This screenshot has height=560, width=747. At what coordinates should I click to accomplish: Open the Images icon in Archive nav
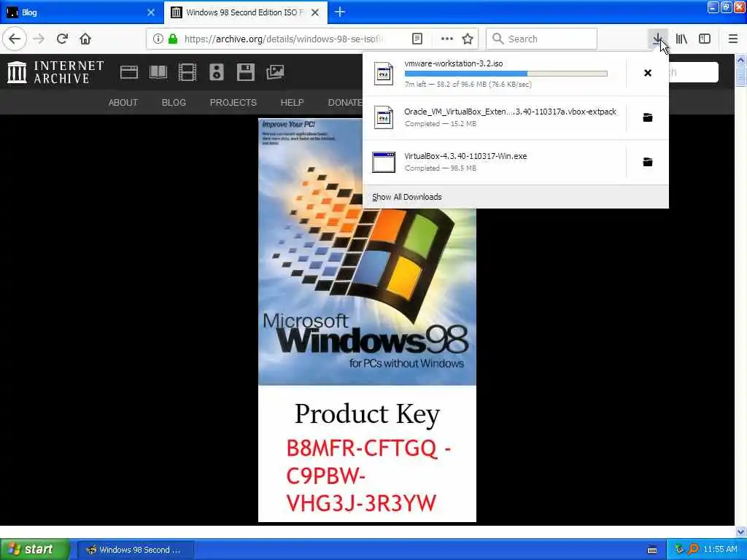coord(275,72)
